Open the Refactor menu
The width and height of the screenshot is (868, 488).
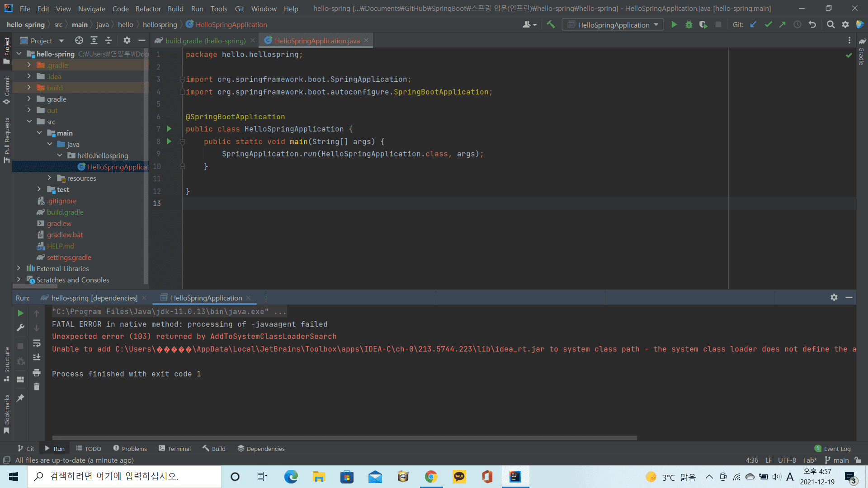[x=148, y=9]
